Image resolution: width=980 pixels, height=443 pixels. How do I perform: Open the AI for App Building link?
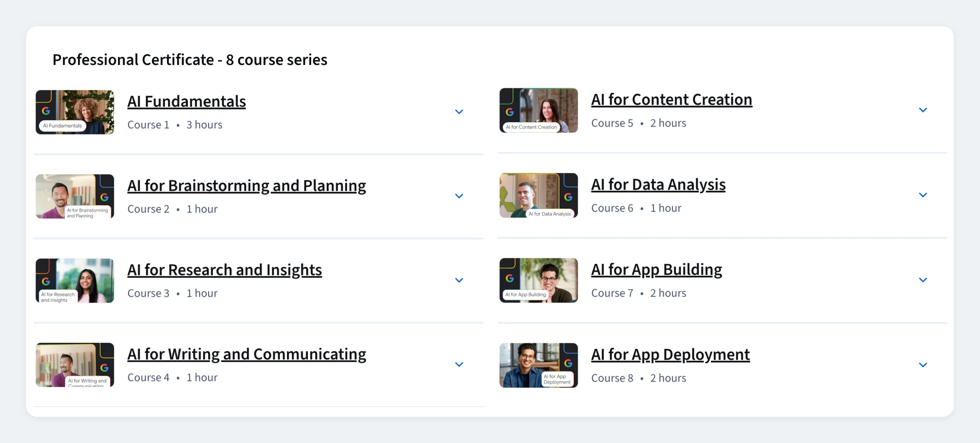coord(657,270)
